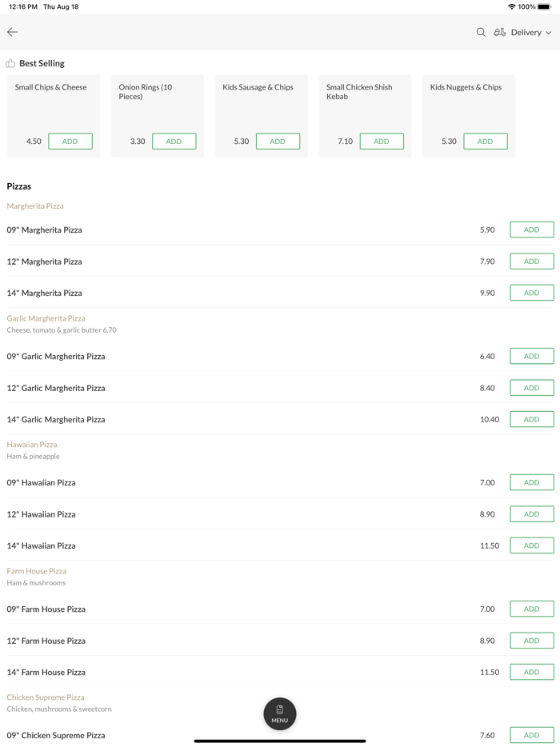The width and height of the screenshot is (560, 747).
Task: Add Small Chips & Cheese to order
Action: click(x=70, y=142)
